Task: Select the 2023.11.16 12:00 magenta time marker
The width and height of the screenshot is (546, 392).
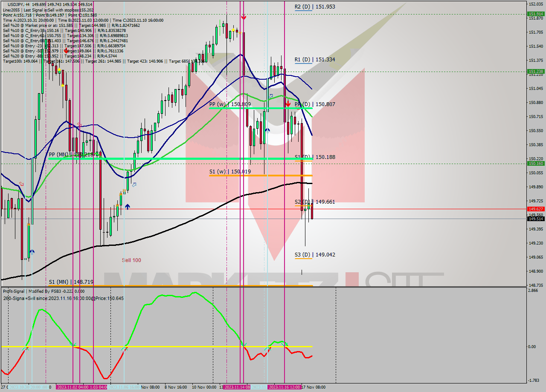Action: coord(285,387)
